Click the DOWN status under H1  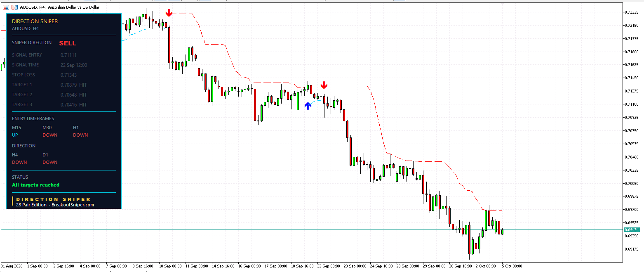(80, 135)
